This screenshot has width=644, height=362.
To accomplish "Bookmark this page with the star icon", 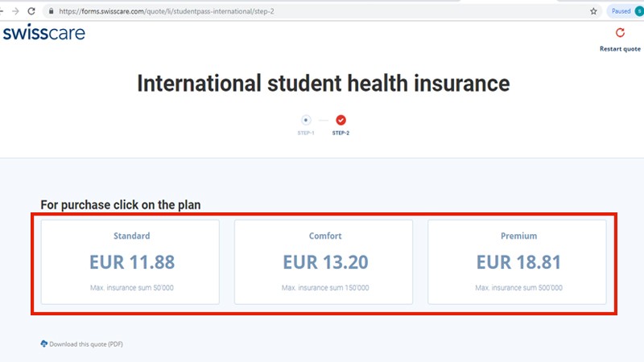I will pyautogui.click(x=593, y=11).
